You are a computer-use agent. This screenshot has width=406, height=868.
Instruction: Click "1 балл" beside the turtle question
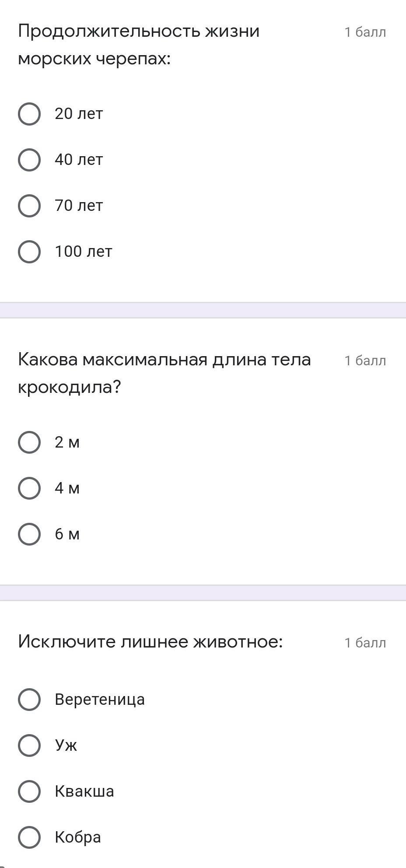(365, 32)
